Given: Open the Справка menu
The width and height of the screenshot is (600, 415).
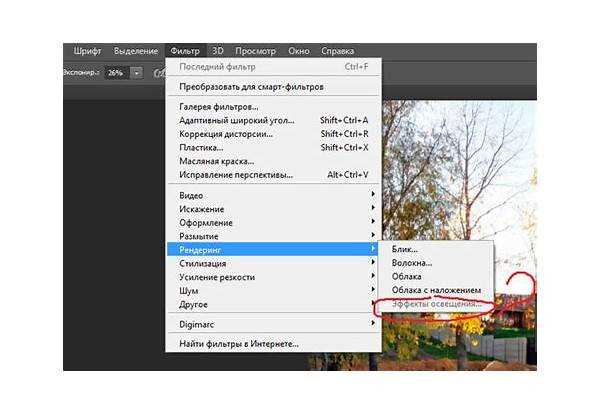Looking at the screenshot, I should pos(337,51).
